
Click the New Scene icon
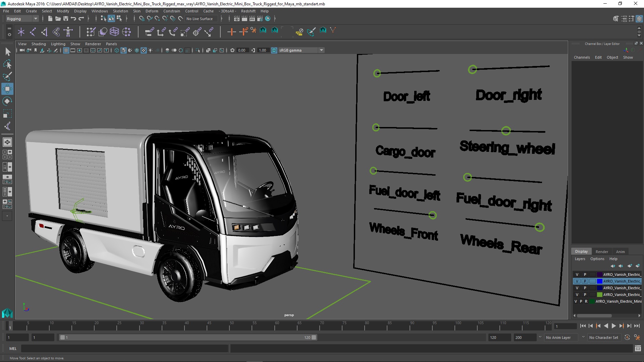click(x=50, y=19)
